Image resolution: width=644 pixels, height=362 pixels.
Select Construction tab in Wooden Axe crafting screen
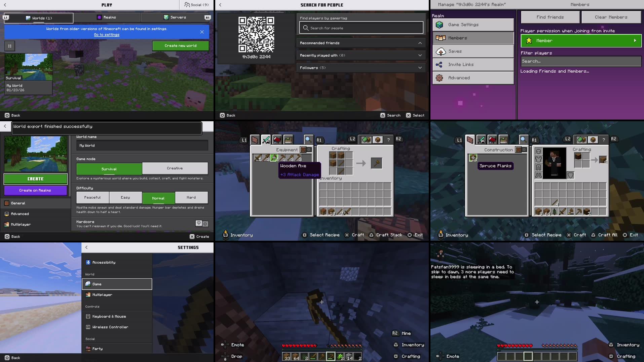pyautogui.click(x=255, y=140)
